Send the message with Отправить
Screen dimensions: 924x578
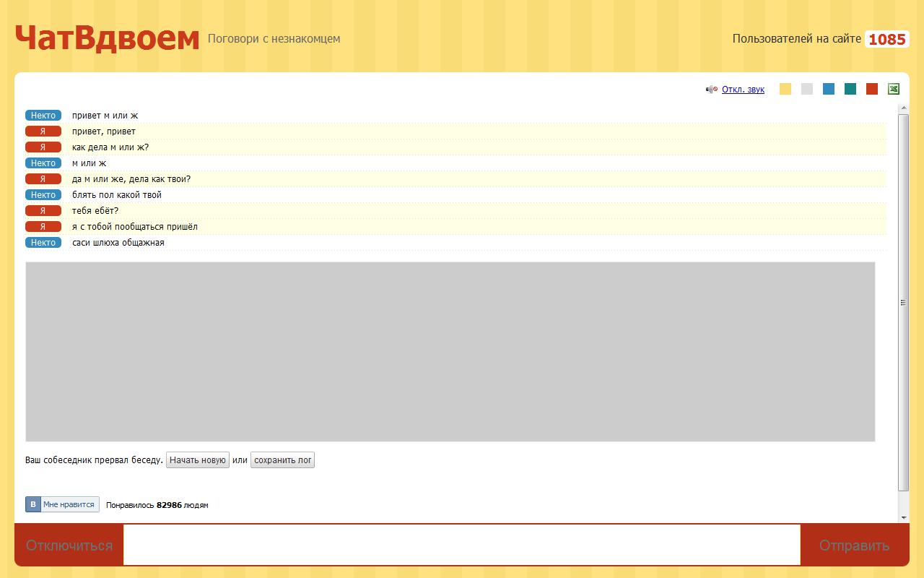coord(855,545)
